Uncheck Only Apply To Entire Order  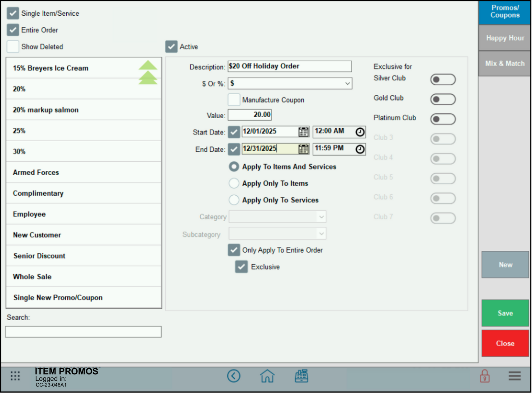(234, 250)
